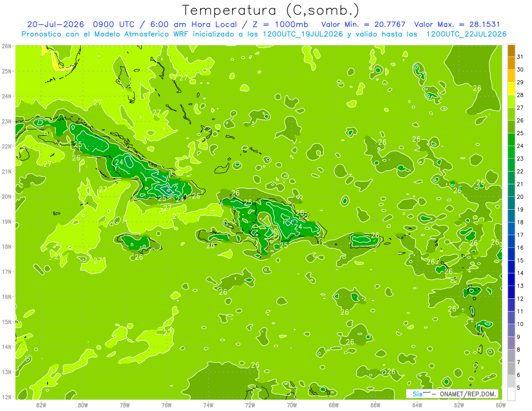This screenshot has width=532, height=411.
Task: Click the legend scale value 13
Action: click(520, 286)
